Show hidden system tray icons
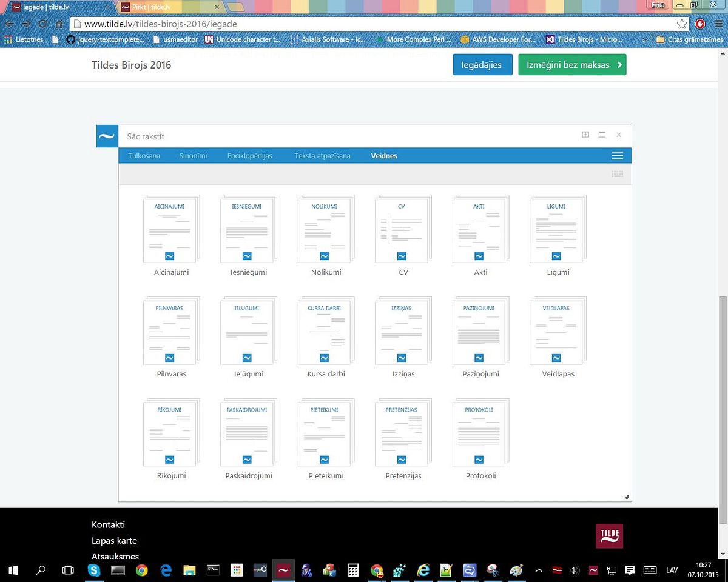 click(x=538, y=570)
